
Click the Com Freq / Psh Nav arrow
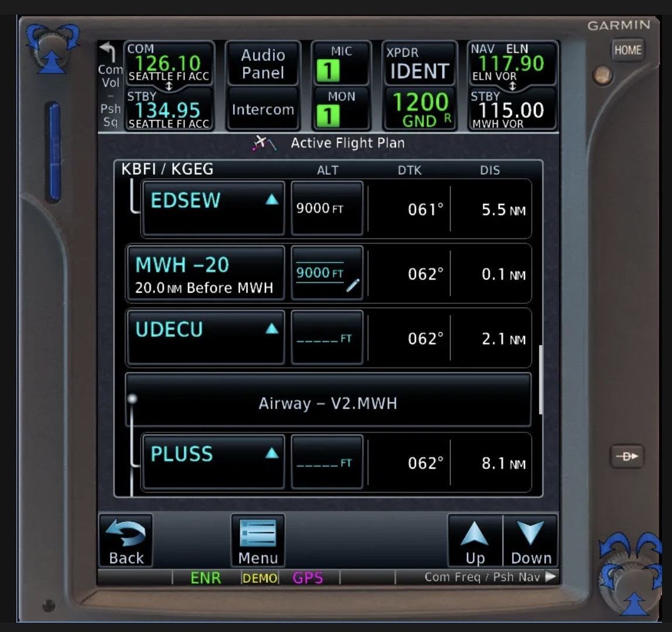(x=550, y=577)
